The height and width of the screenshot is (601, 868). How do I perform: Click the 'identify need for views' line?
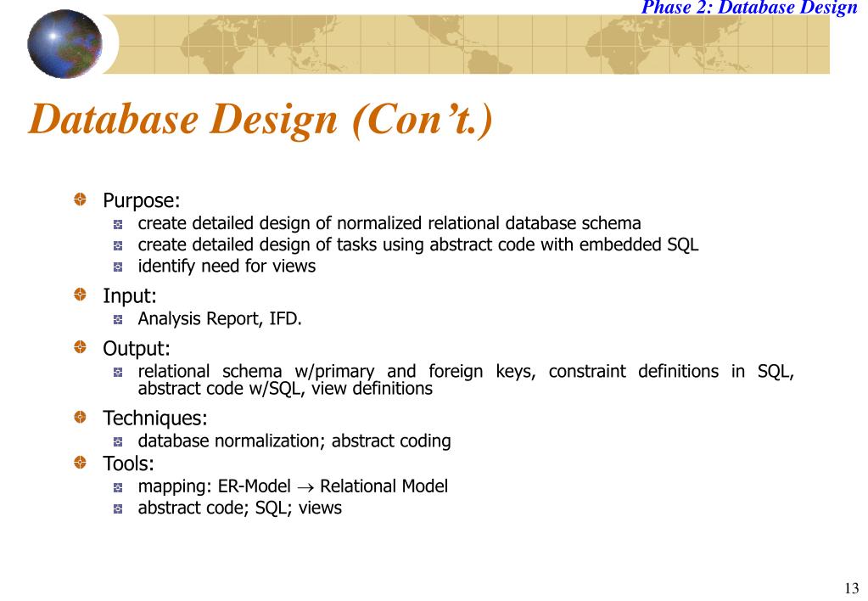point(227,267)
